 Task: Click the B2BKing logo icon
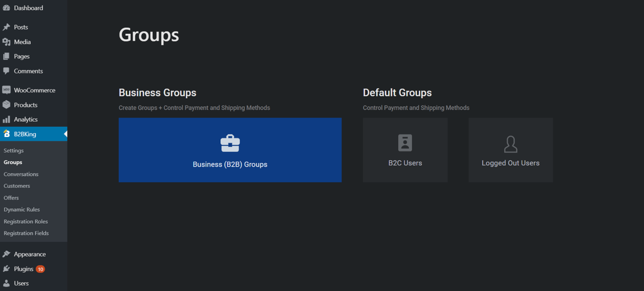[x=6, y=134]
